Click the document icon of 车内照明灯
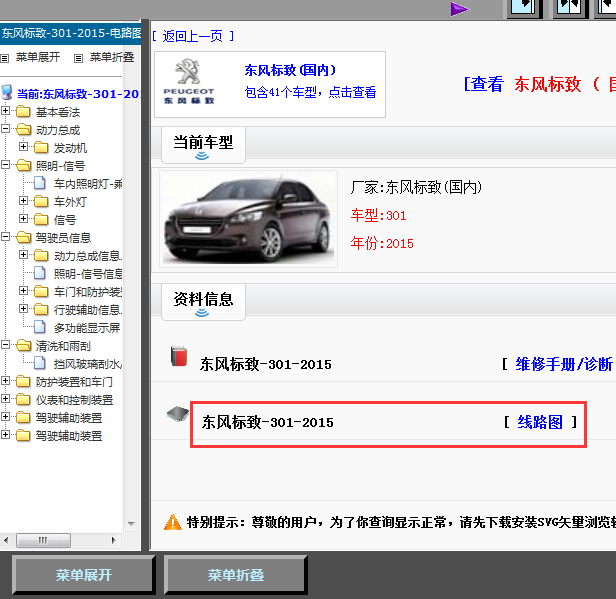Image resolution: width=616 pixels, height=599 pixels. tap(40, 183)
